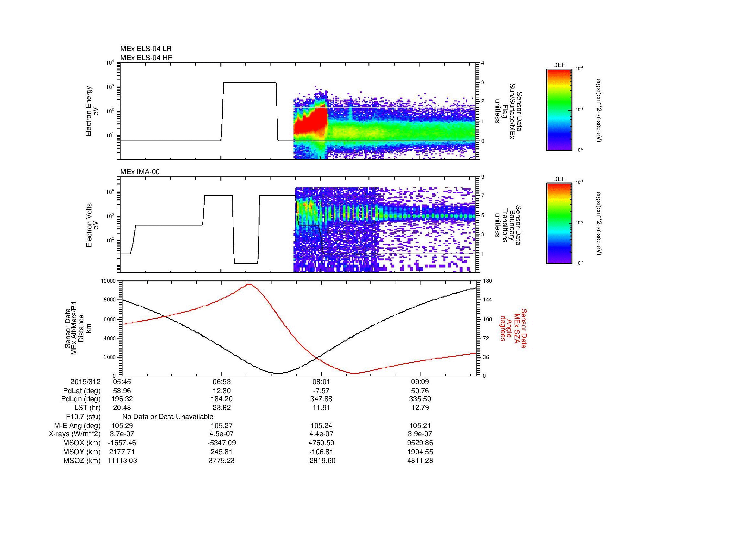Click the PdLon value 347.88
Image resolution: width=756 pixels, height=534 pixels.
[x=321, y=399]
